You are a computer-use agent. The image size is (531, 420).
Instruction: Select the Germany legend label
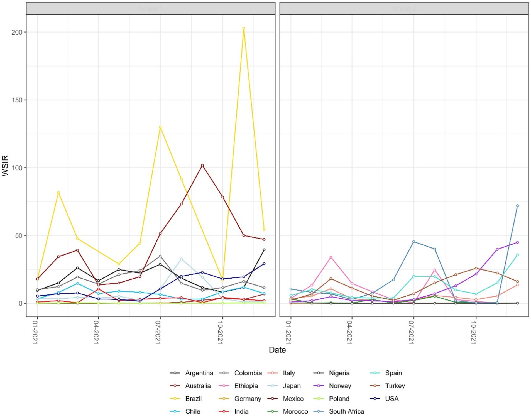248,399
